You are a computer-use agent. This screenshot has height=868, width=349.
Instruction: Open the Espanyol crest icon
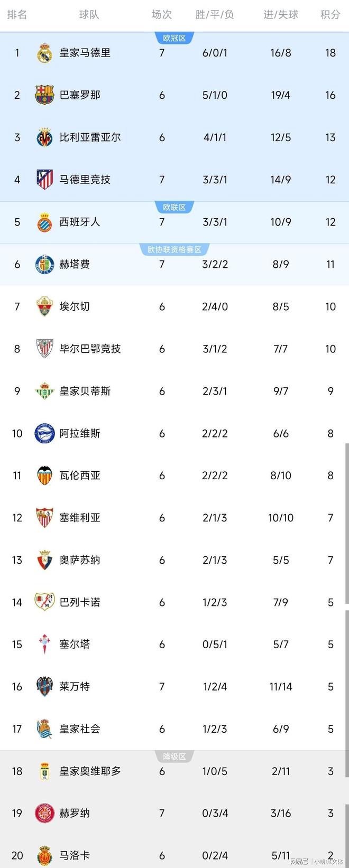pyautogui.click(x=44, y=222)
